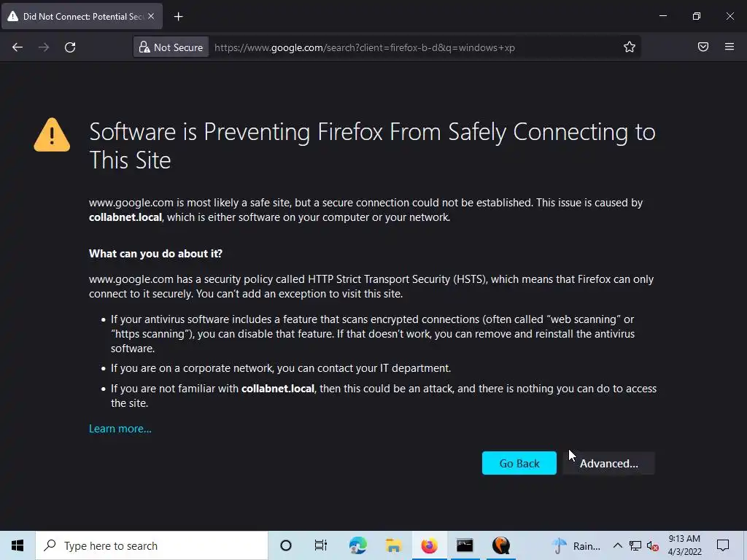The height and width of the screenshot is (560, 747).
Task: Follow the Learn more link
Action: pos(120,429)
